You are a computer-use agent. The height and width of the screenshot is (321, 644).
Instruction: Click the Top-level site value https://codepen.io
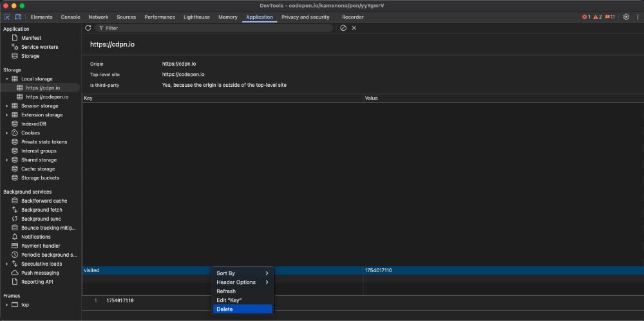click(x=183, y=75)
